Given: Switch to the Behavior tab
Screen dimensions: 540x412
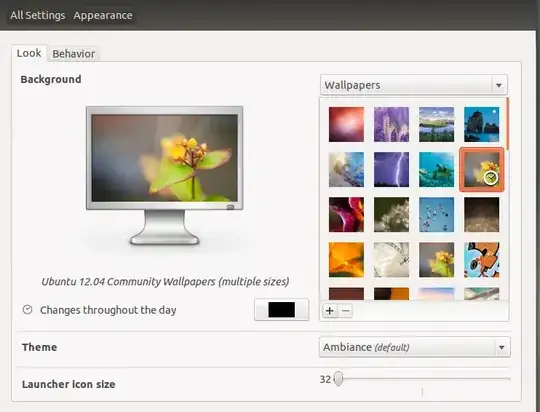Looking at the screenshot, I should pyautogui.click(x=74, y=54).
